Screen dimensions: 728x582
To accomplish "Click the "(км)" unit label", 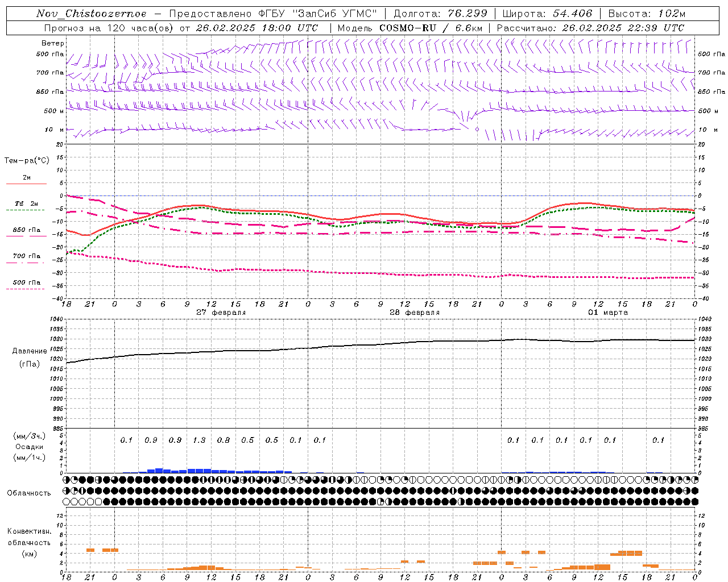I will [x=29, y=554].
